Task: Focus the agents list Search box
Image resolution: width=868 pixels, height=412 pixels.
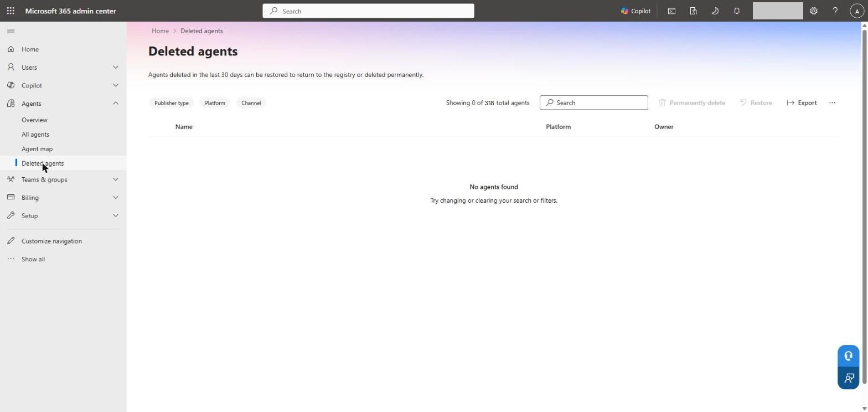Action: click(x=593, y=103)
